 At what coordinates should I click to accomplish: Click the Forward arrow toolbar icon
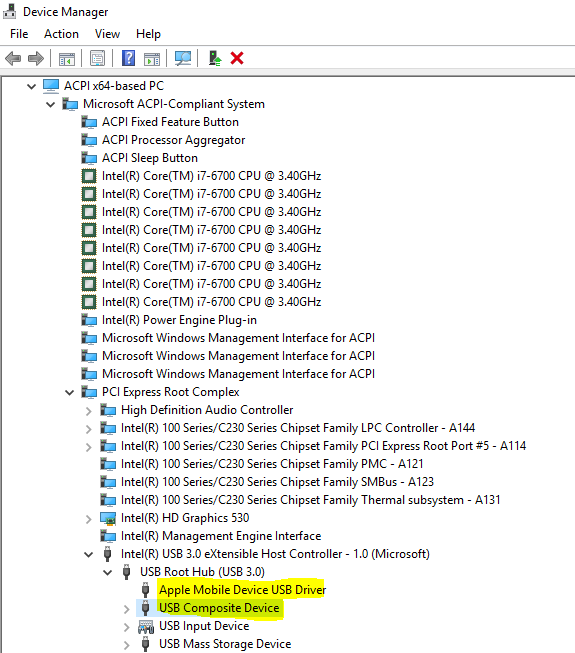click(36, 58)
